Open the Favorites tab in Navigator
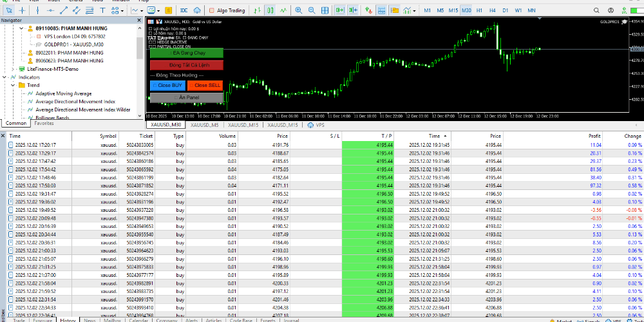The height and width of the screenshot is (322, 644). (44, 123)
